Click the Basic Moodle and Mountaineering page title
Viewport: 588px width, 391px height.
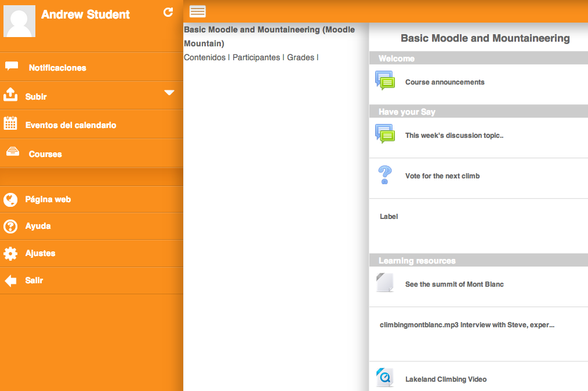[485, 38]
